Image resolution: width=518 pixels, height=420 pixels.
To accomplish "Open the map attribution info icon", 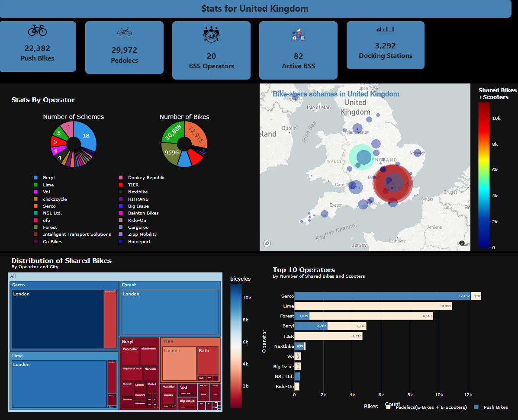I will (x=462, y=243).
